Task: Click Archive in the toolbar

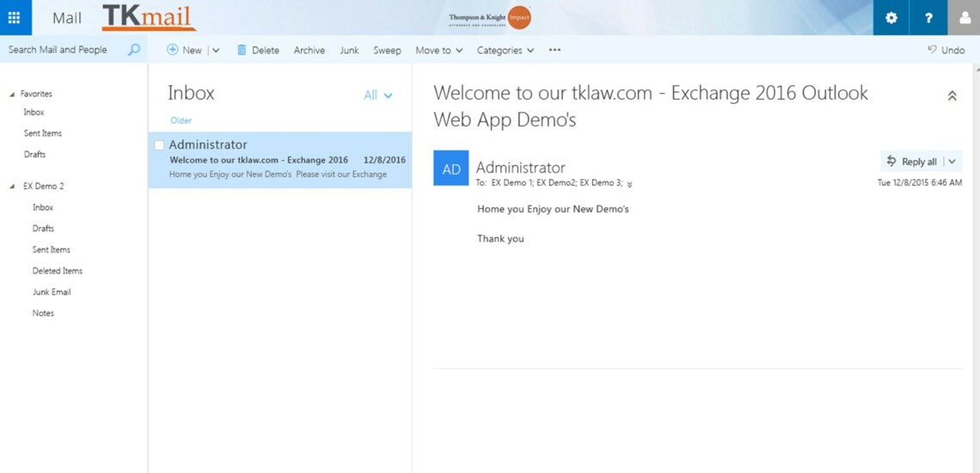Action: (x=309, y=50)
